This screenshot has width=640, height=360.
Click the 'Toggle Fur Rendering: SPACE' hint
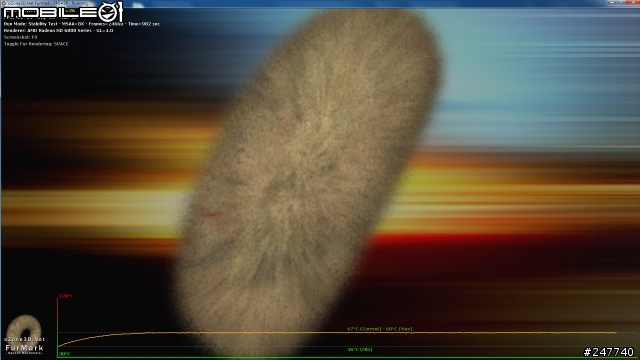click(x=36, y=44)
